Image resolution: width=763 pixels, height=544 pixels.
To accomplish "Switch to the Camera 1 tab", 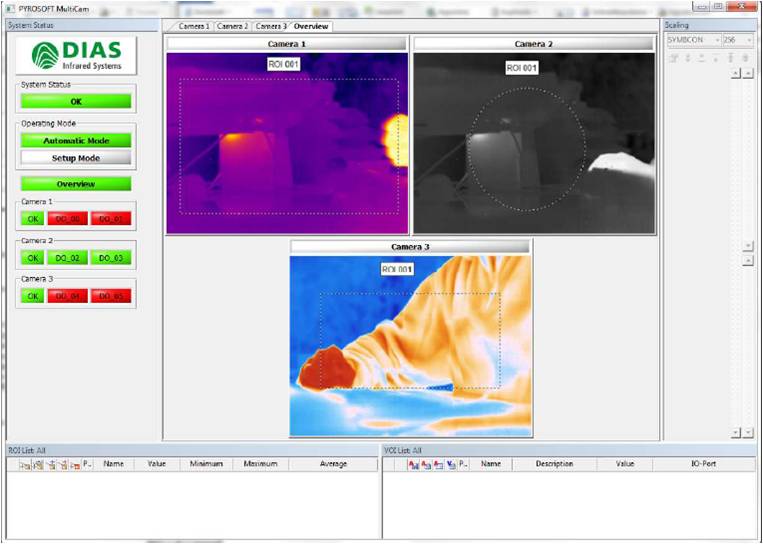I will tap(194, 26).
